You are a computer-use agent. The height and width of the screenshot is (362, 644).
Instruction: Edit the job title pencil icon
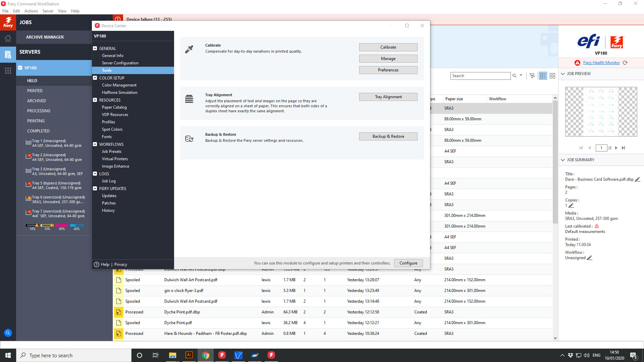[x=638, y=179]
